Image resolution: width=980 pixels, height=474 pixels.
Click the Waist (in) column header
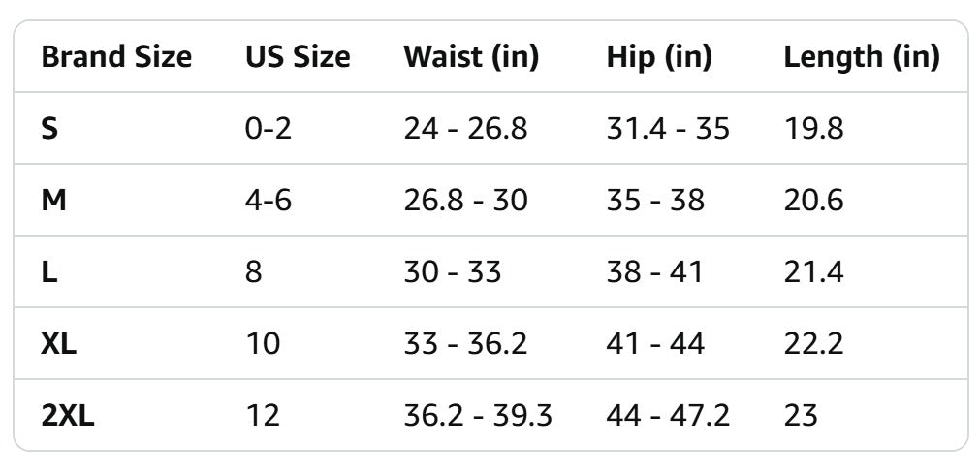click(471, 57)
